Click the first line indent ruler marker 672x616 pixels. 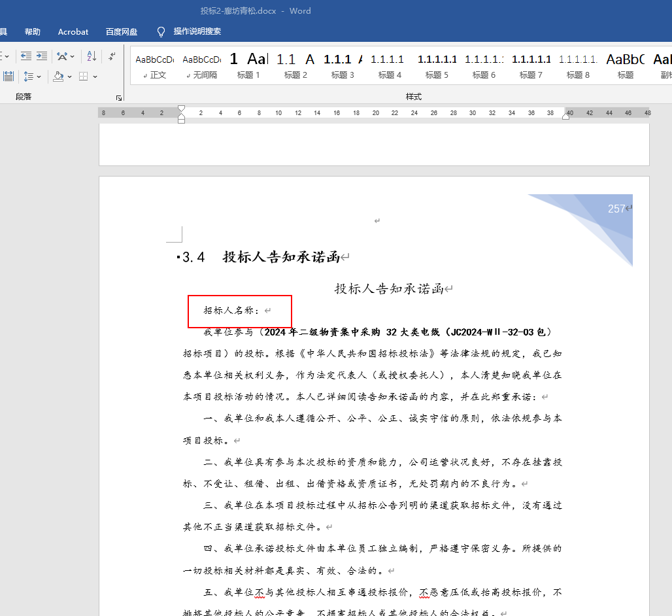(x=181, y=109)
